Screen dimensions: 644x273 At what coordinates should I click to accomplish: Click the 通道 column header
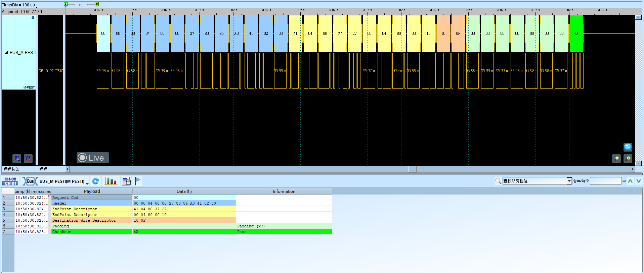tap(43, 169)
